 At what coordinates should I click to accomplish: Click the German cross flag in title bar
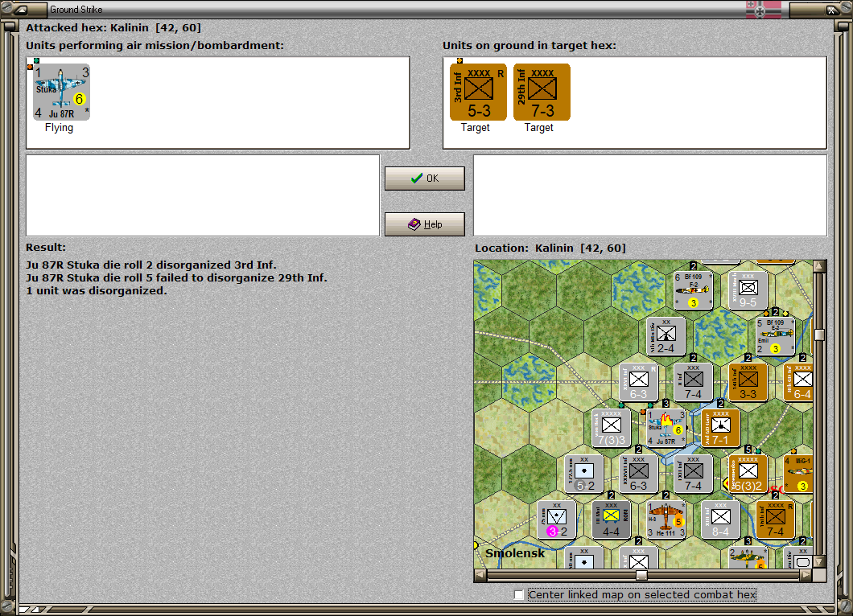point(763,9)
